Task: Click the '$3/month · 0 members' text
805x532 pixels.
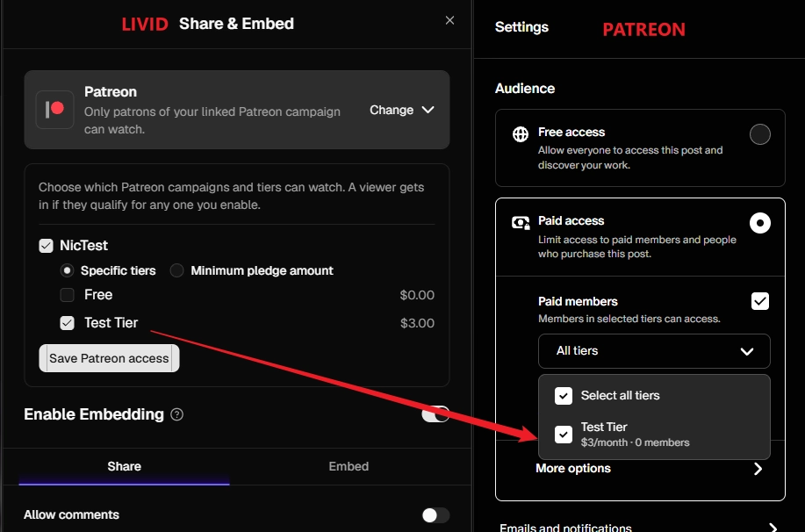Action: point(635,442)
